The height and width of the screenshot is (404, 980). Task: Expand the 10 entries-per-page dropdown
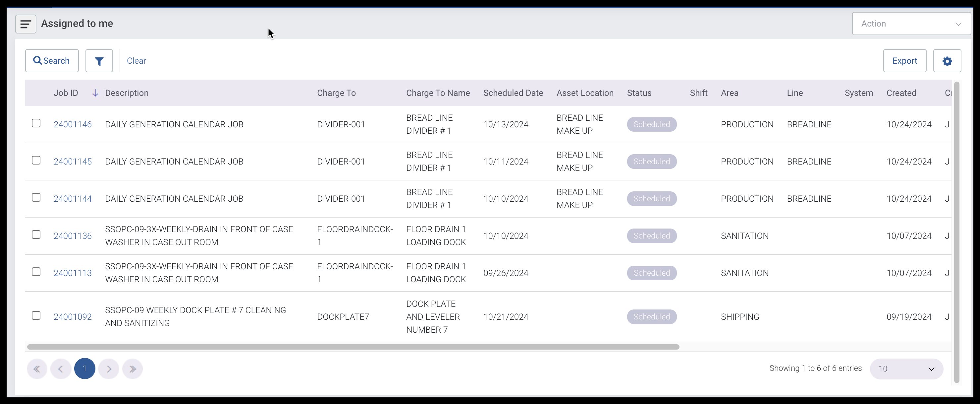(906, 369)
